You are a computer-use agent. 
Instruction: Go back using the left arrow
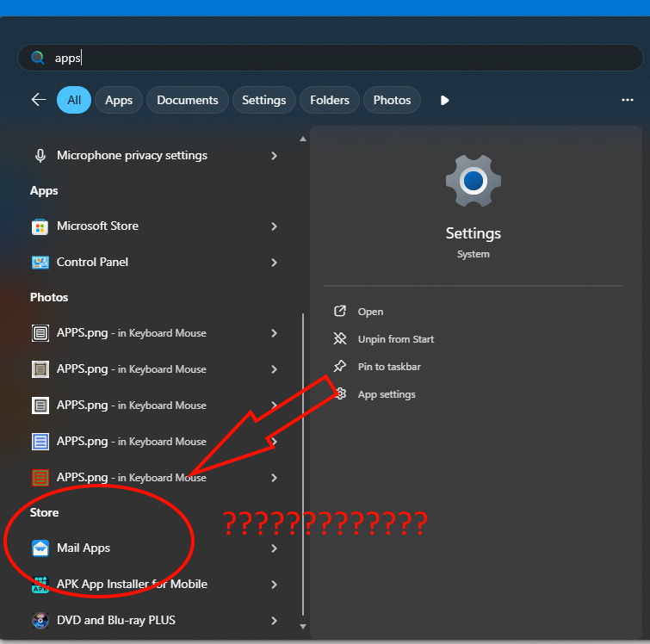point(39,100)
